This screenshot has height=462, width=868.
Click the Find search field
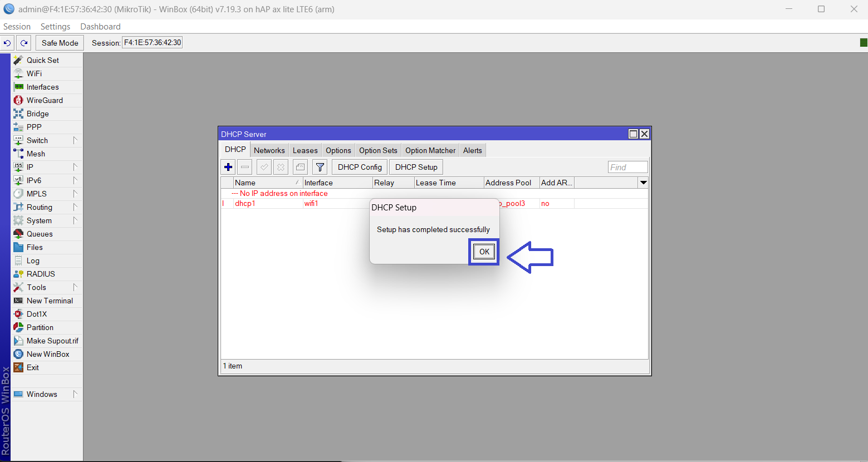coord(628,167)
